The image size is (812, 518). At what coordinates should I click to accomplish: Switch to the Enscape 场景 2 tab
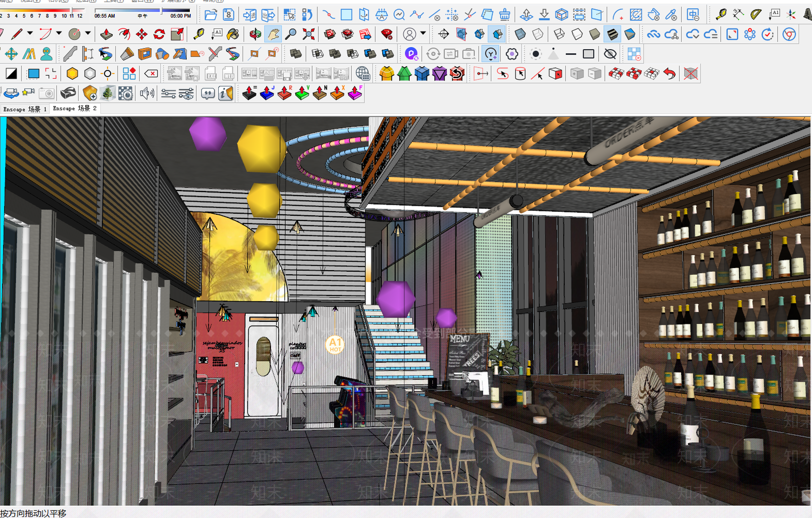click(x=75, y=109)
